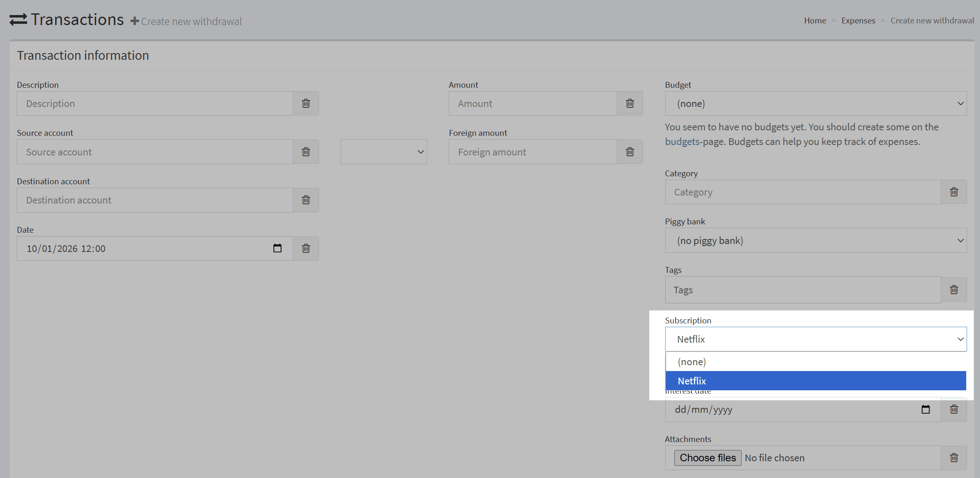Click the Attachments field label
Screen dimensions: 980x478
688,439
